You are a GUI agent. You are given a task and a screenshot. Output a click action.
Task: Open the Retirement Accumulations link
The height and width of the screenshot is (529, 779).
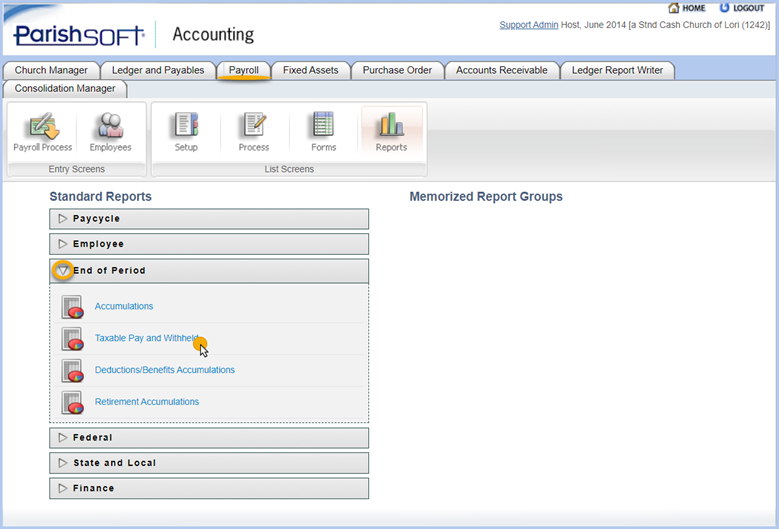[x=147, y=402]
